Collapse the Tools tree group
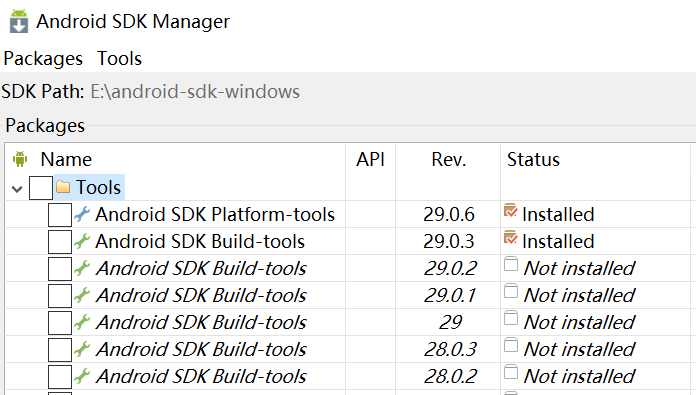 pyautogui.click(x=17, y=189)
